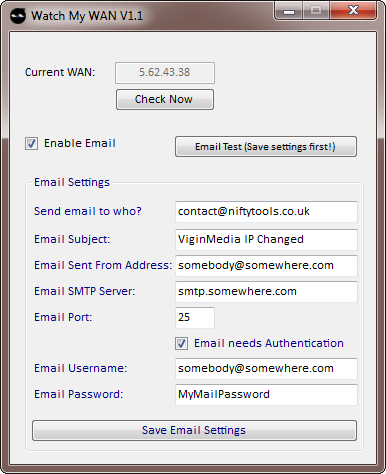Click the Save Email Settings button

(194, 430)
